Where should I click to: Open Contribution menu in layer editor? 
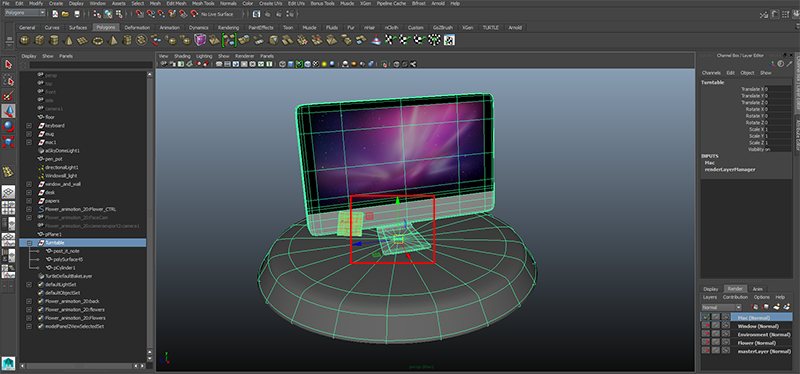pyautogui.click(x=735, y=297)
